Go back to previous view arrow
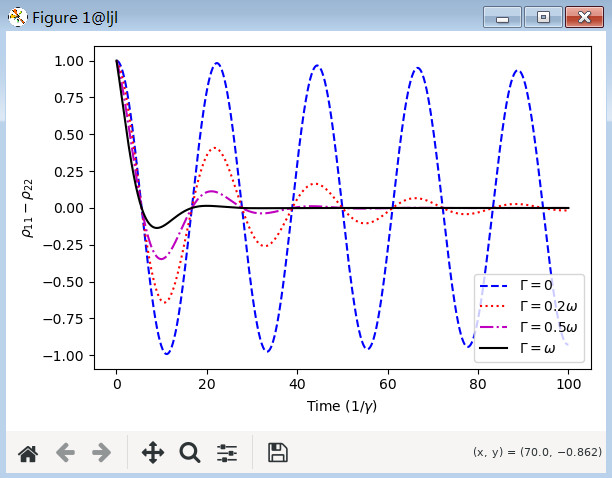This screenshot has height=478, width=612. pos(65,453)
